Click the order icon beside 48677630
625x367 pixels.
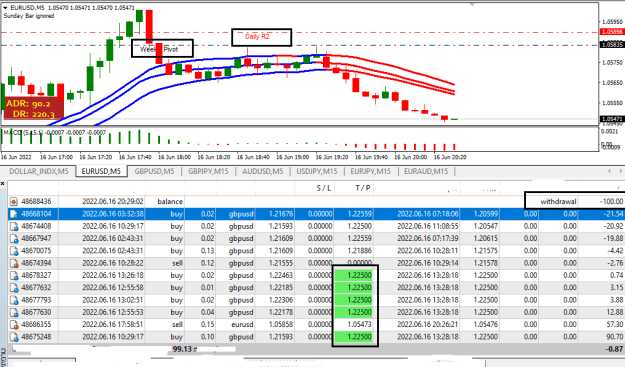pos(14,312)
